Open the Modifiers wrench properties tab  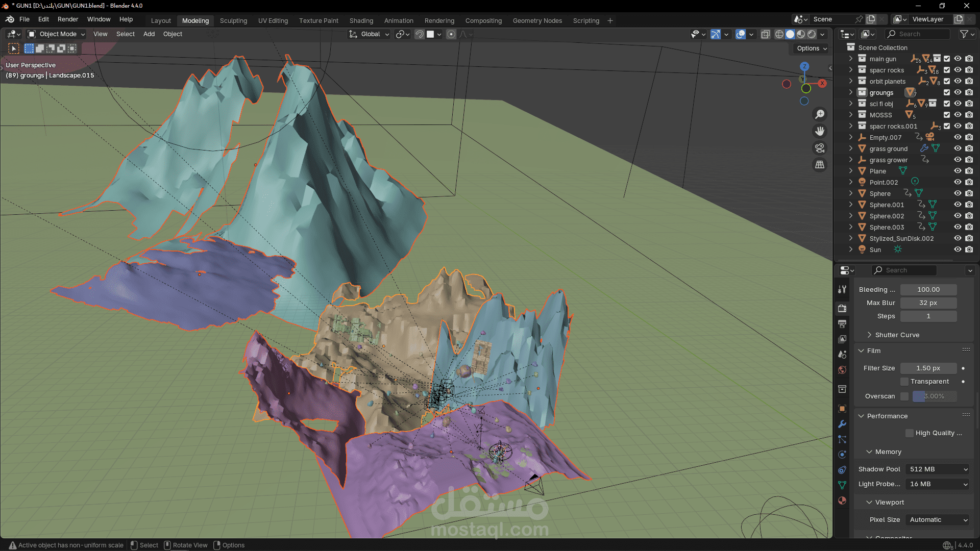[x=842, y=424]
